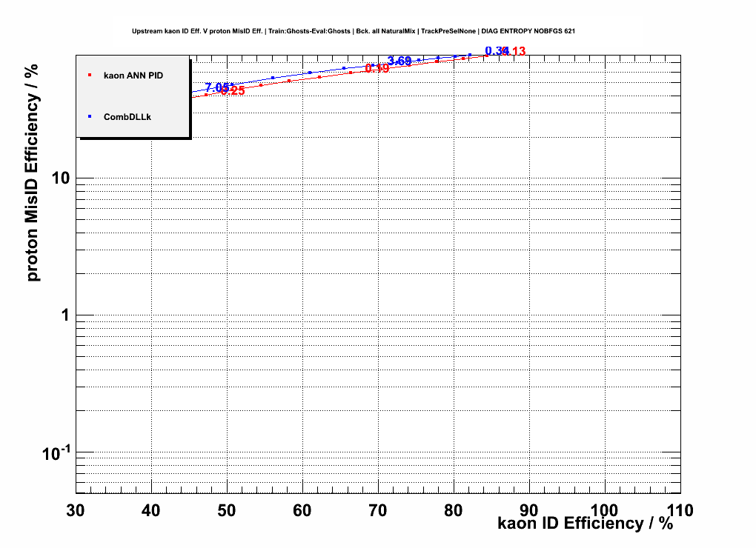This screenshot has height=548, width=756.
Task: Click the 'proton MisID Efficiency / %' axis title
Action: (x=31, y=173)
